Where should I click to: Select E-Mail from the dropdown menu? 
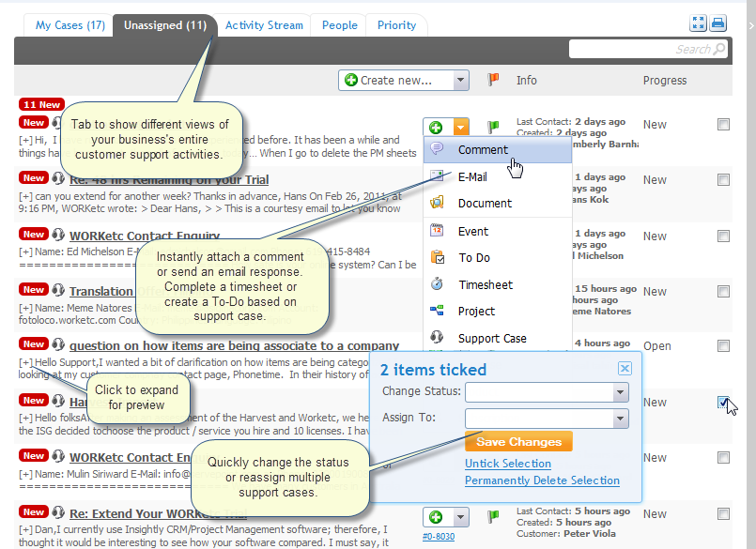[472, 176]
